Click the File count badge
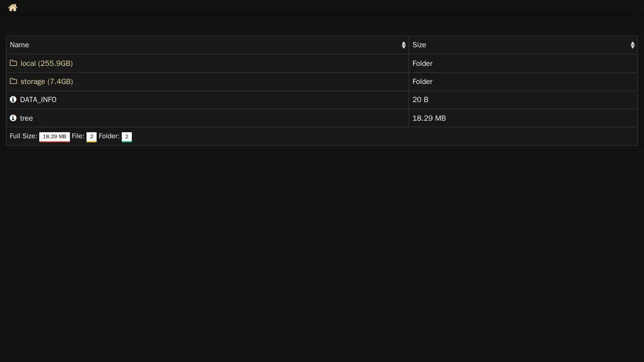 click(92, 137)
